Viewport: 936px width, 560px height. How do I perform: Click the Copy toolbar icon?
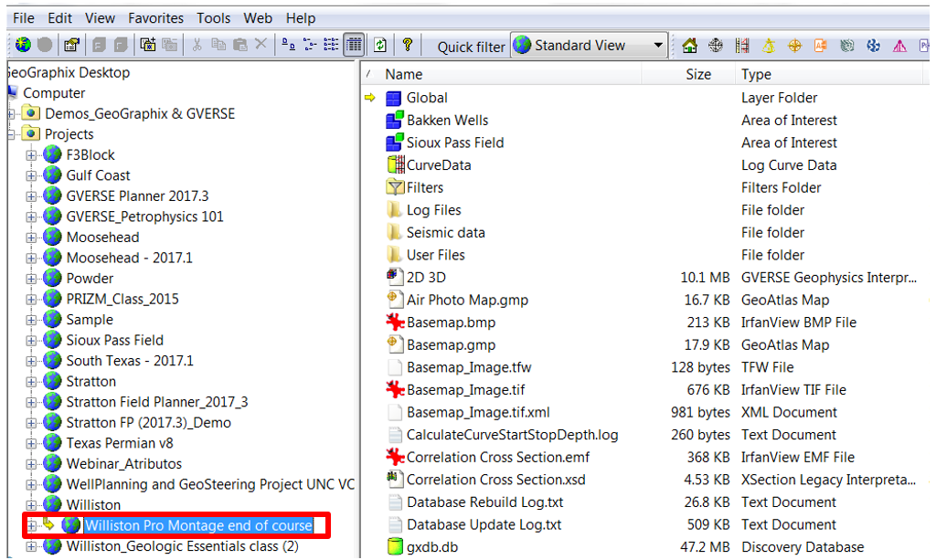218,45
